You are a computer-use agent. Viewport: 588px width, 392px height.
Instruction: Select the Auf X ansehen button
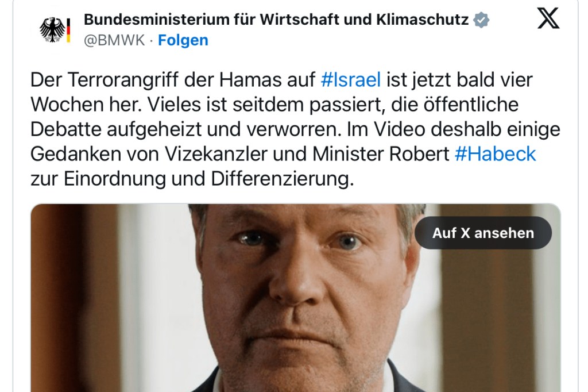483,233
